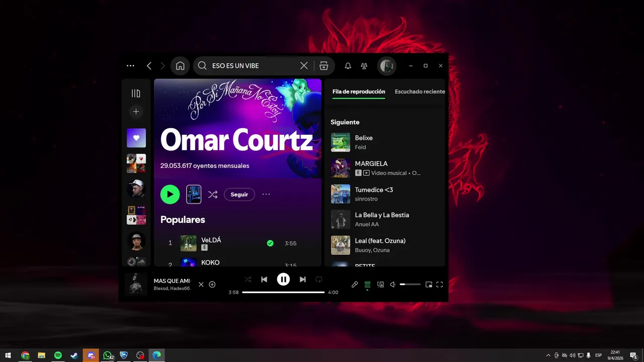The image size is (644, 362).
Task: Toggle repeat in the player bar
Action: click(318, 280)
